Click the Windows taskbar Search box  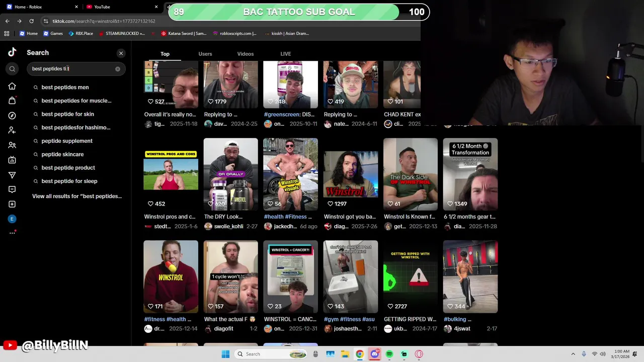click(270, 354)
